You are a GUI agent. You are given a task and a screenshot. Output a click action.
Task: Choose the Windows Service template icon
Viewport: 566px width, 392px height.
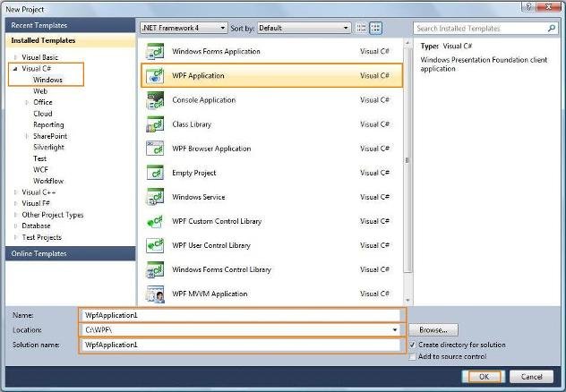tap(155, 197)
